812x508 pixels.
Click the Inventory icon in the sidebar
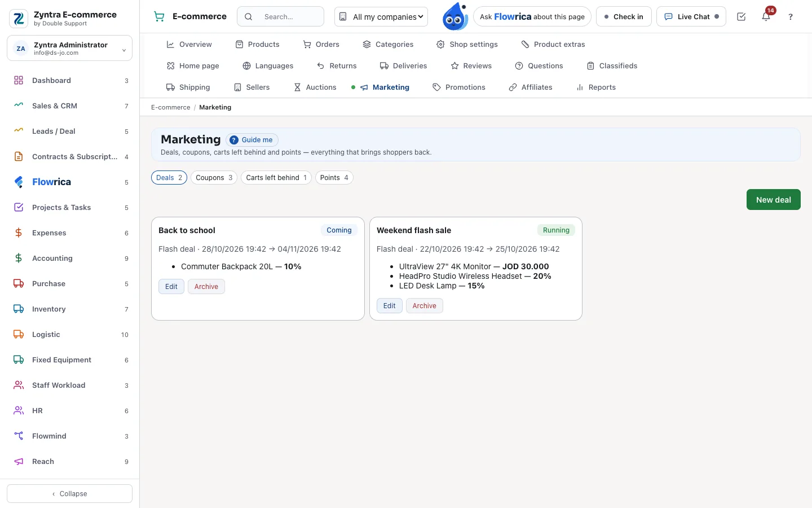(19, 309)
